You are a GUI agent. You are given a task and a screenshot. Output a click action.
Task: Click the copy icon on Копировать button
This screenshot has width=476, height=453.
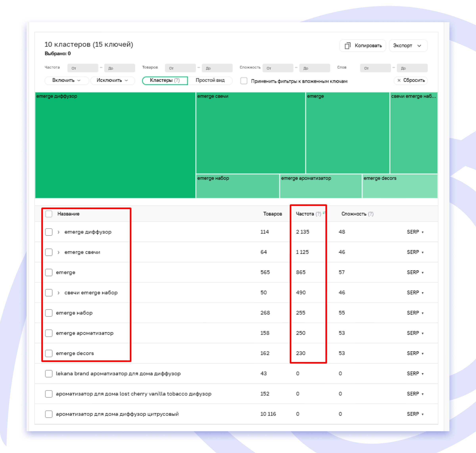click(x=347, y=46)
